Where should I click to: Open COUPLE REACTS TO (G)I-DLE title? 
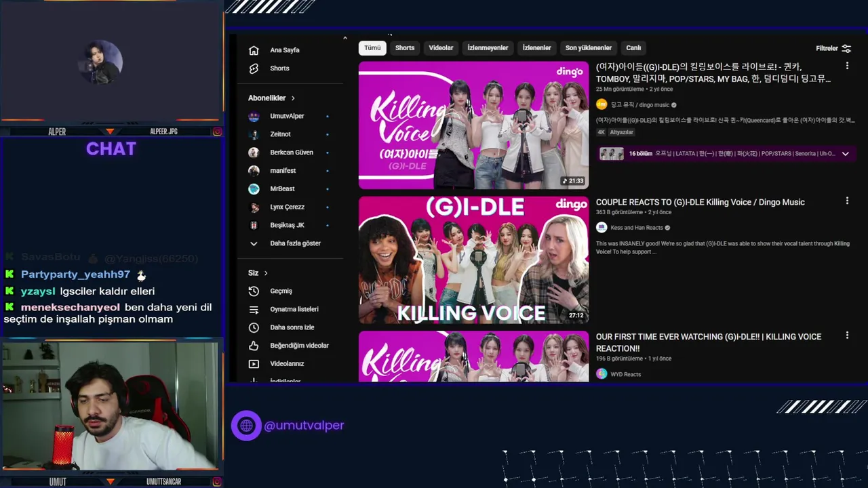701,202
